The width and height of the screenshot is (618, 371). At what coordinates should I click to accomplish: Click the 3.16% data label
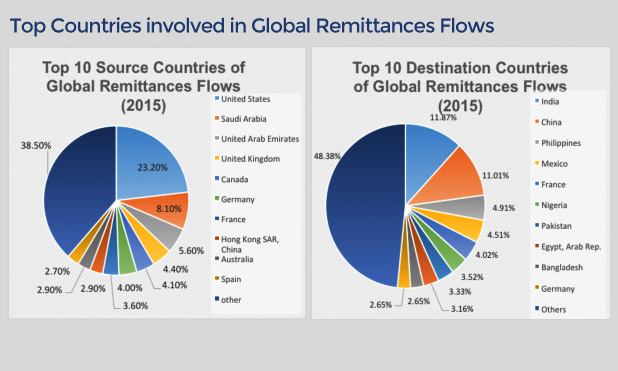(x=462, y=309)
